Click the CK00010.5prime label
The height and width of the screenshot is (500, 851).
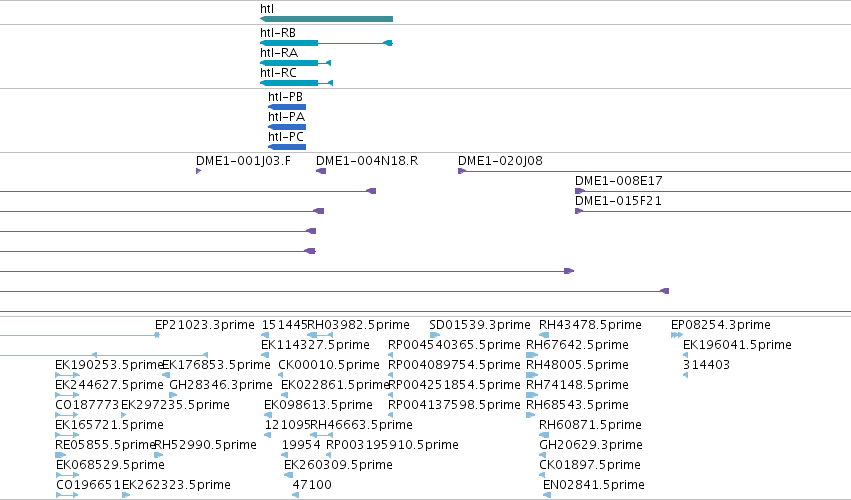tap(329, 365)
